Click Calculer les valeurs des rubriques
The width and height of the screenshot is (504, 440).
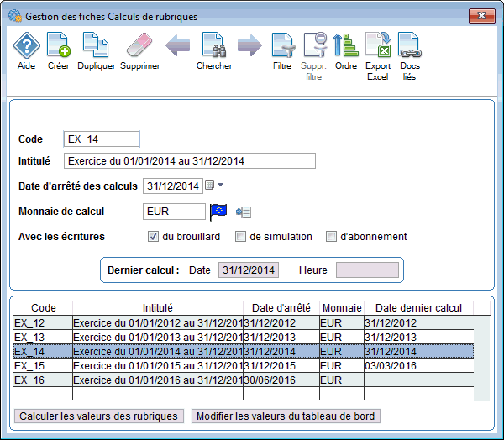pos(99,416)
